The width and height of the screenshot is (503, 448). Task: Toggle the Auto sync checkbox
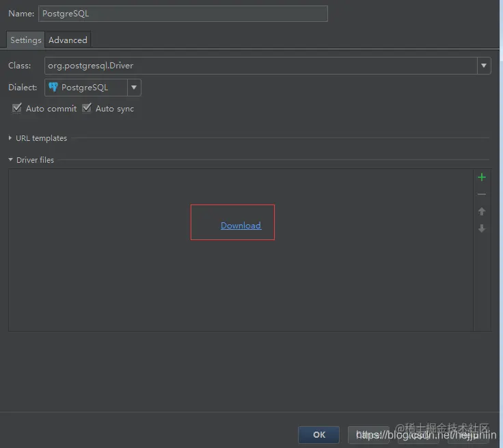(x=87, y=108)
